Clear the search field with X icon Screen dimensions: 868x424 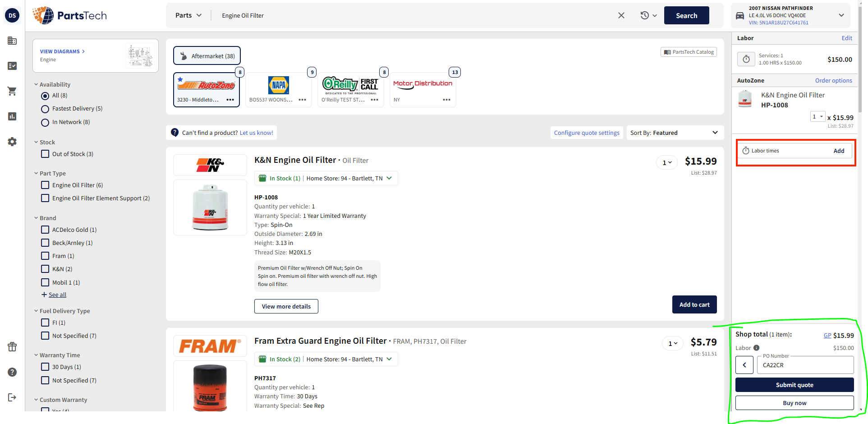click(x=621, y=15)
